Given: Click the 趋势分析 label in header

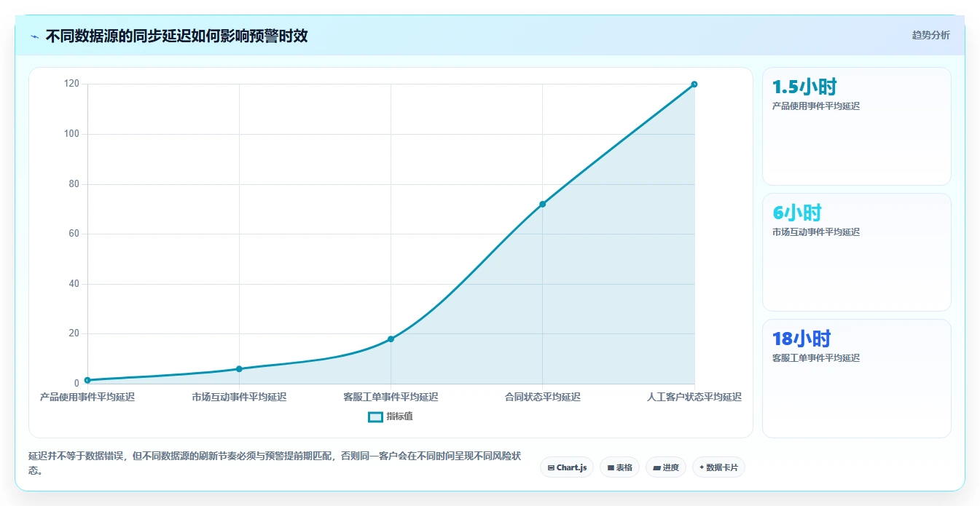Looking at the screenshot, I should coord(930,35).
